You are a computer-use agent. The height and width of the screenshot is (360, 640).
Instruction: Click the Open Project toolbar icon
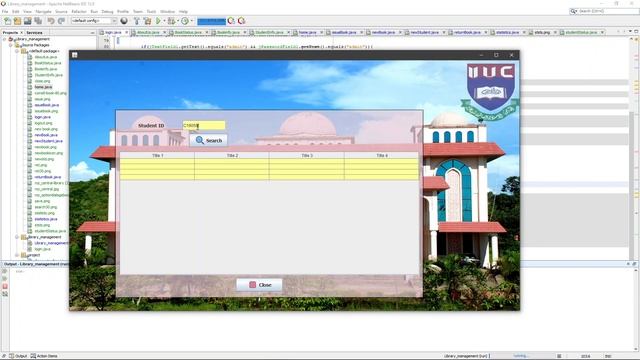28,21
